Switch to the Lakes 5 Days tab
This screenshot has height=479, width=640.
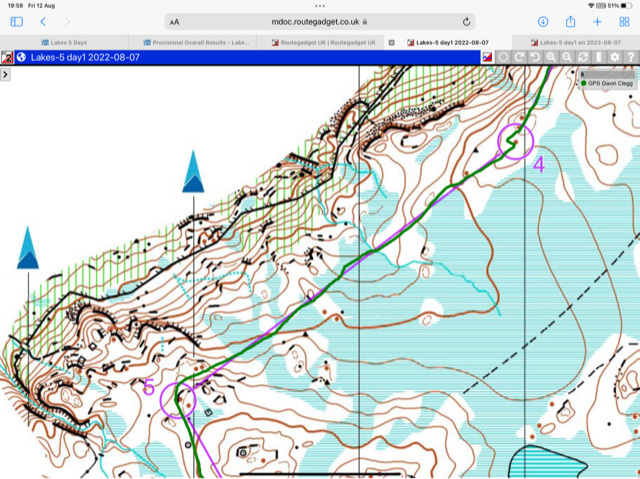[x=69, y=43]
